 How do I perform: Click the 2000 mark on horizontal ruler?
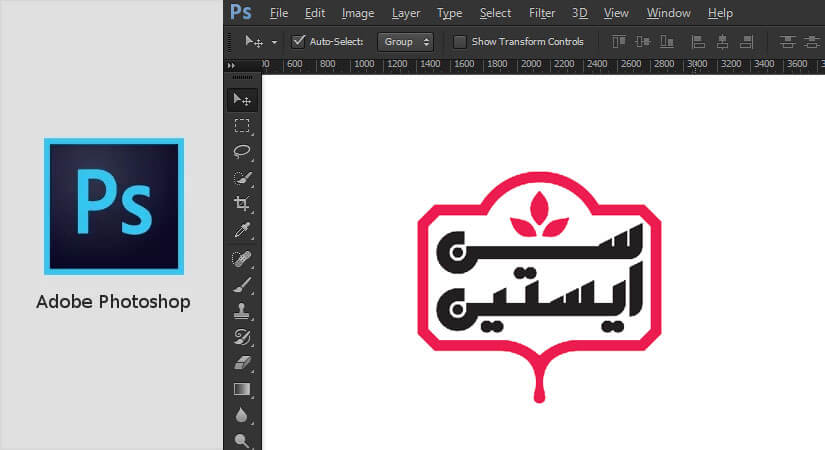click(531, 64)
